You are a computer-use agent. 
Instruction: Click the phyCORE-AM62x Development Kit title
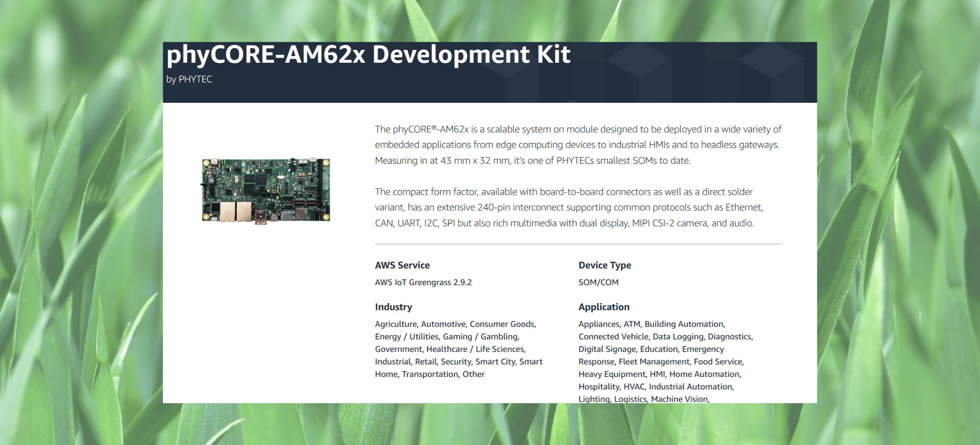point(368,55)
